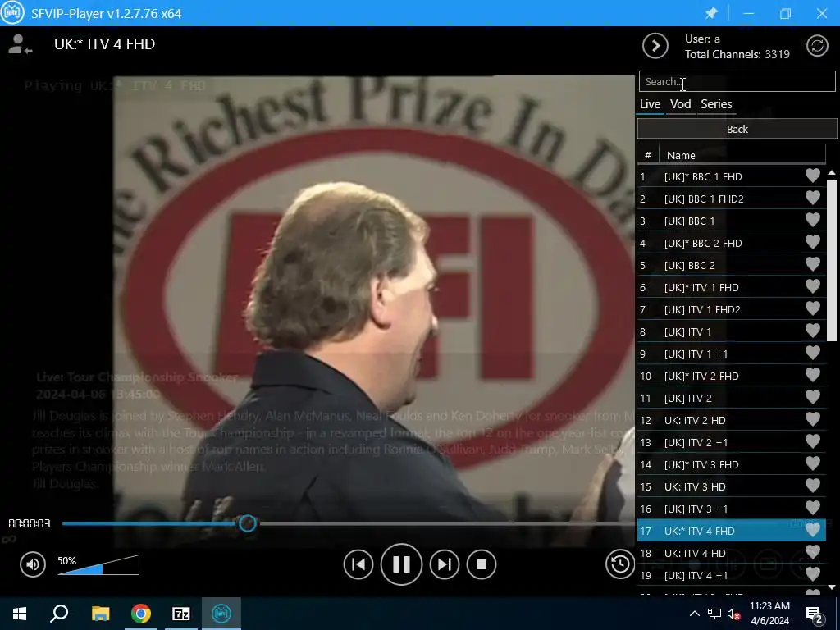Open the user account switch icon
Viewport: 840px width, 630px height.
point(20,44)
